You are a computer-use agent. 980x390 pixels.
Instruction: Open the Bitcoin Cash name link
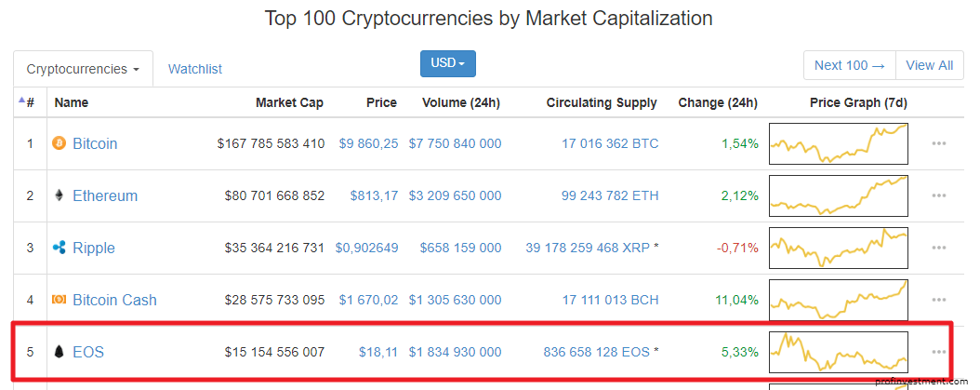(x=115, y=300)
